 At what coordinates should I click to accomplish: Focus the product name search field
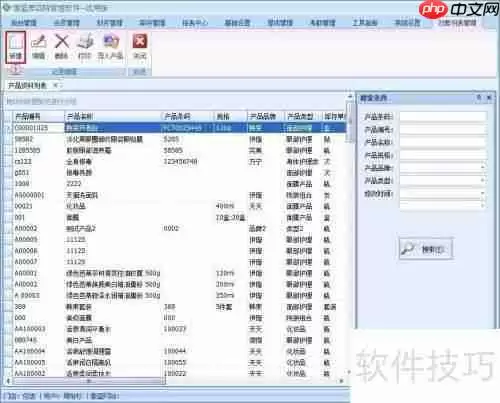point(443,142)
